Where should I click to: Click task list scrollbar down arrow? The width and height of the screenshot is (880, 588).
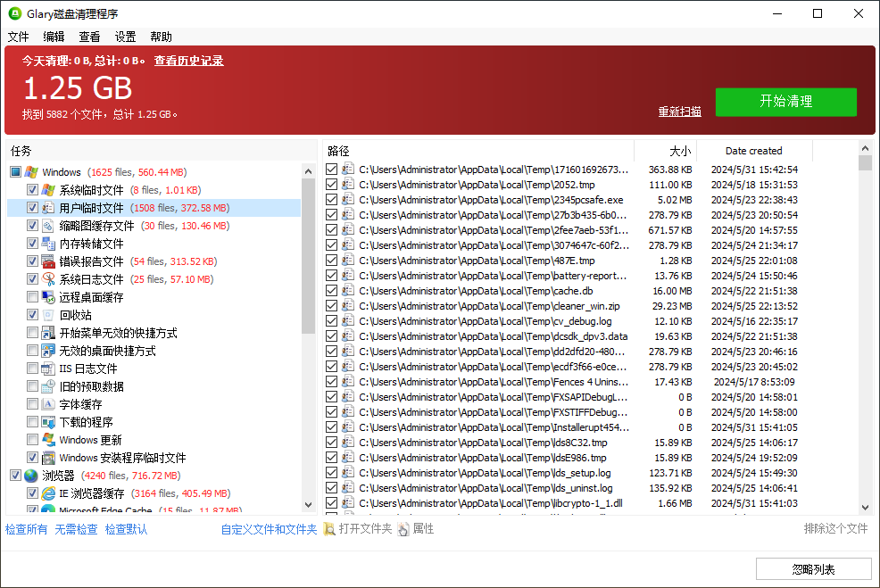click(x=308, y=505)
